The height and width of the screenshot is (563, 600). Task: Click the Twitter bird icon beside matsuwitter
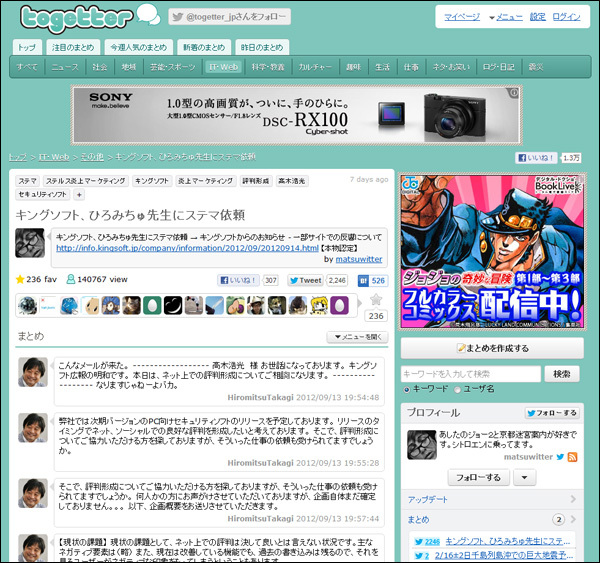[x=559, y=456]
